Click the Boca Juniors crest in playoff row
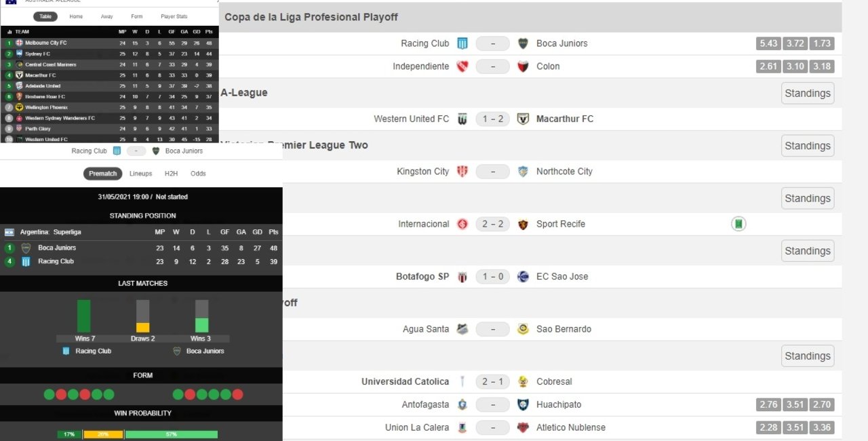 pos(523,43)
